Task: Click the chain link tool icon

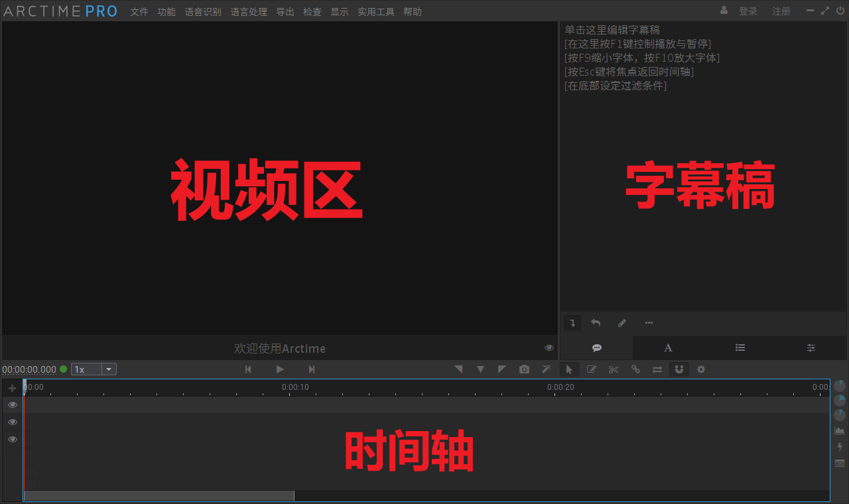Action: (x=635, y=369)
